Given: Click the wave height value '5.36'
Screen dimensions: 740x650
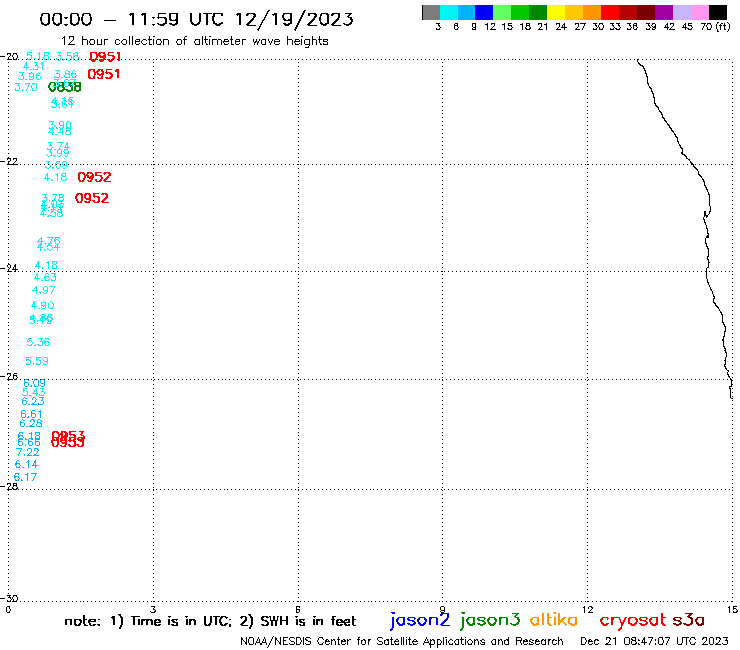Looking at the screenshot, I should 38,342.
